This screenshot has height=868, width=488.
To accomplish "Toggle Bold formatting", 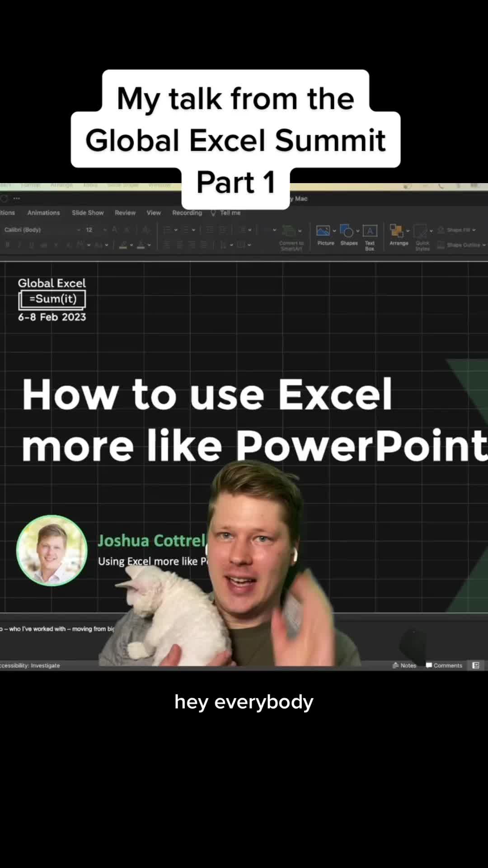I will pyautogui.click(x=7, y=245).
